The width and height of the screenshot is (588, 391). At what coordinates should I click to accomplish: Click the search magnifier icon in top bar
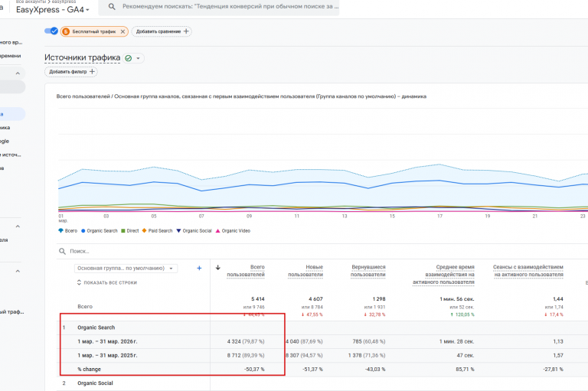[112, 6]
